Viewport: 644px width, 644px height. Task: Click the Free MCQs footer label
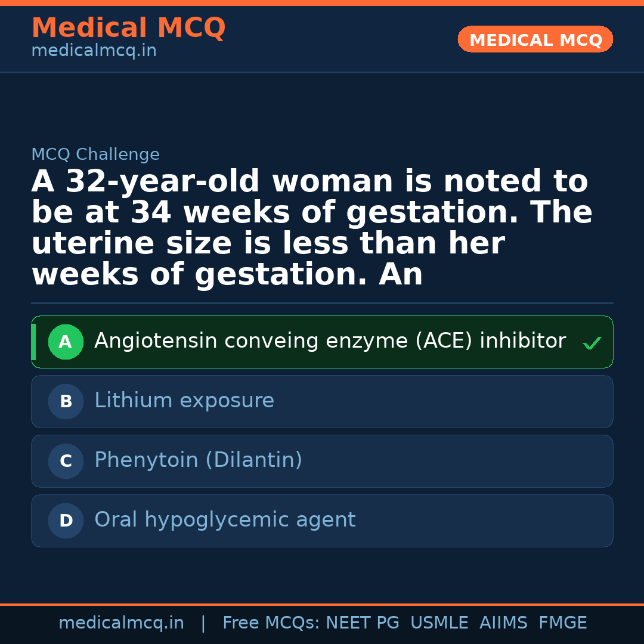271,623
